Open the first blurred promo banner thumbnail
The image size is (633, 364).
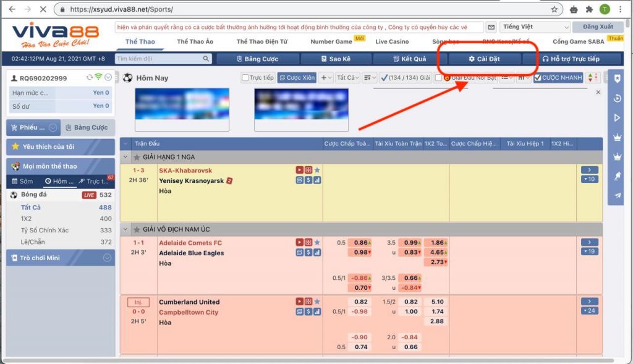(182, 109)
